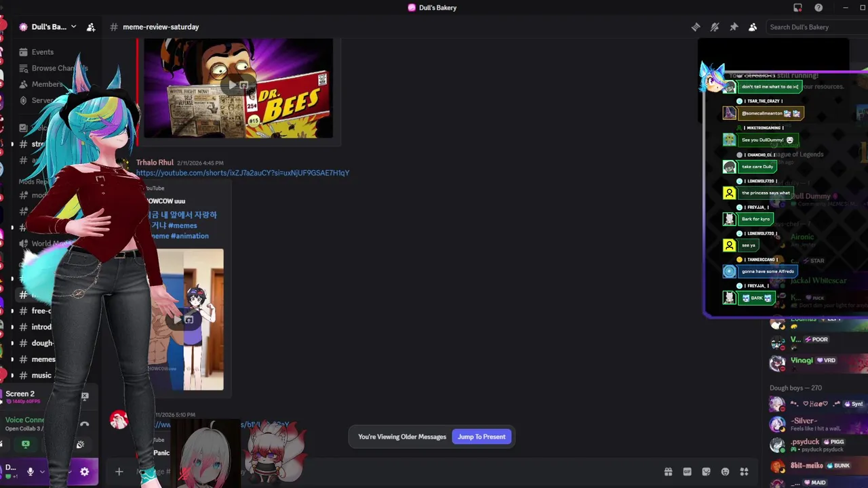Click the add attachment plus button
868x488 pixels.
(x=119, y=472)
